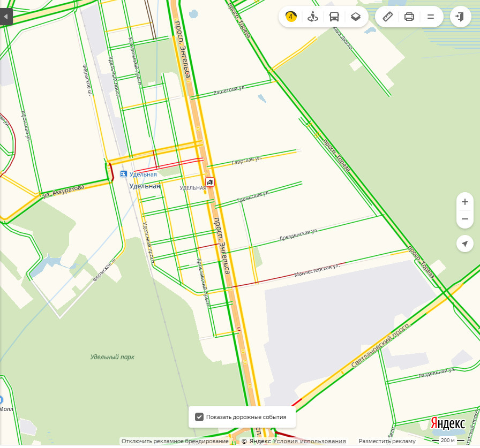The width and height of the screenshot is (480, 448).
Task: Locate me with the arrow button
Action: [x=465, y=244]
